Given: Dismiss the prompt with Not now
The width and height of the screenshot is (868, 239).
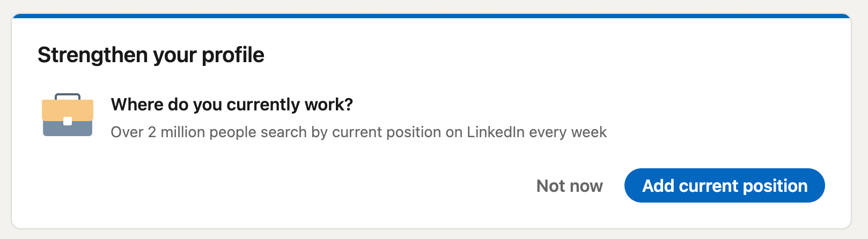Looking at the screenshot, I should [x=570, y=186].
